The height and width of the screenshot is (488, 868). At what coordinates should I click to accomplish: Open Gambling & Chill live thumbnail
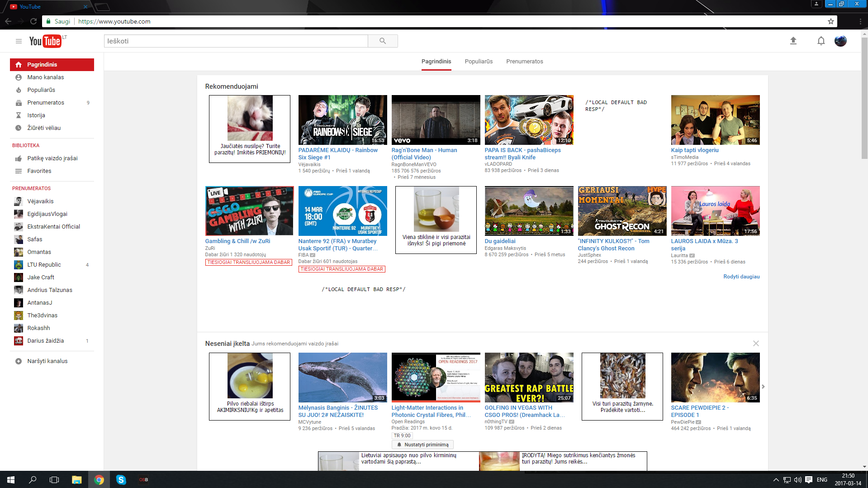249,211
